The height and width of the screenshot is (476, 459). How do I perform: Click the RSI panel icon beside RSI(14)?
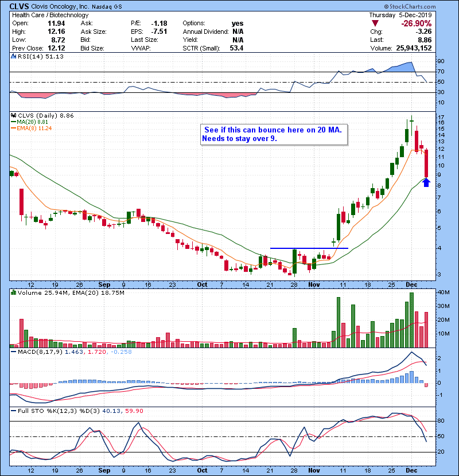[x=13, y=56]
